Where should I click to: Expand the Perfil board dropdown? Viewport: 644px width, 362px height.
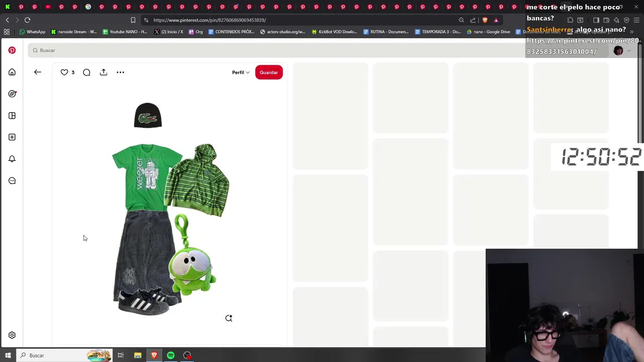240,72
